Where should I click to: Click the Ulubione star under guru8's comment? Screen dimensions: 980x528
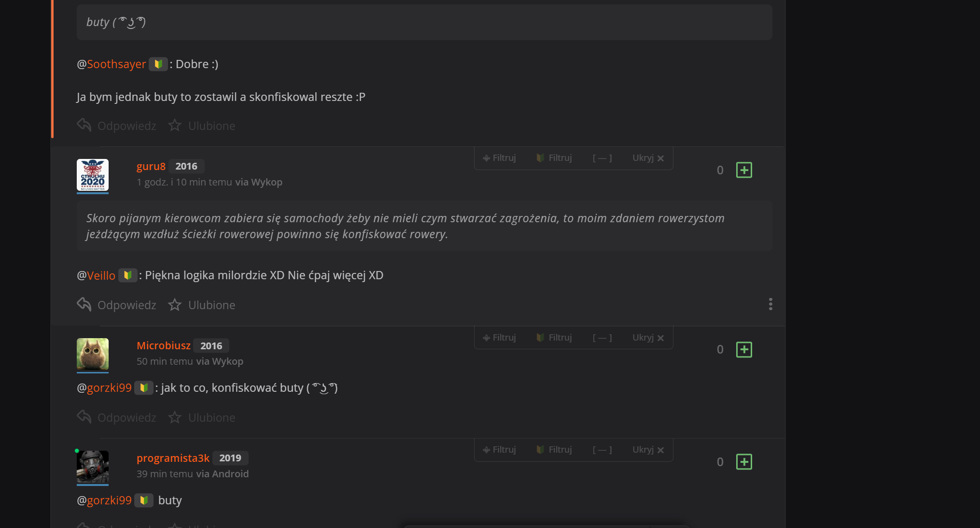[x=175, y=305]
